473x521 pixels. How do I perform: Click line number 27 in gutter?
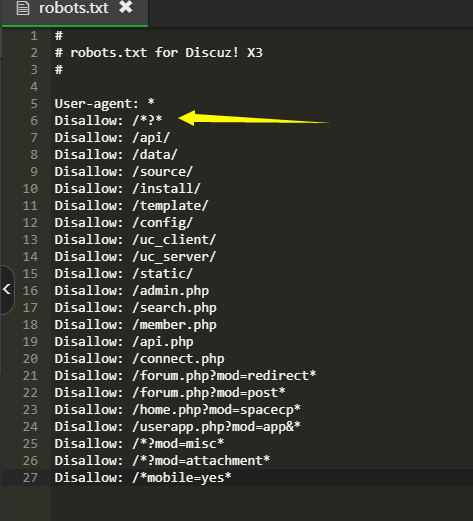pyautogui.click(x=30, y=477)
